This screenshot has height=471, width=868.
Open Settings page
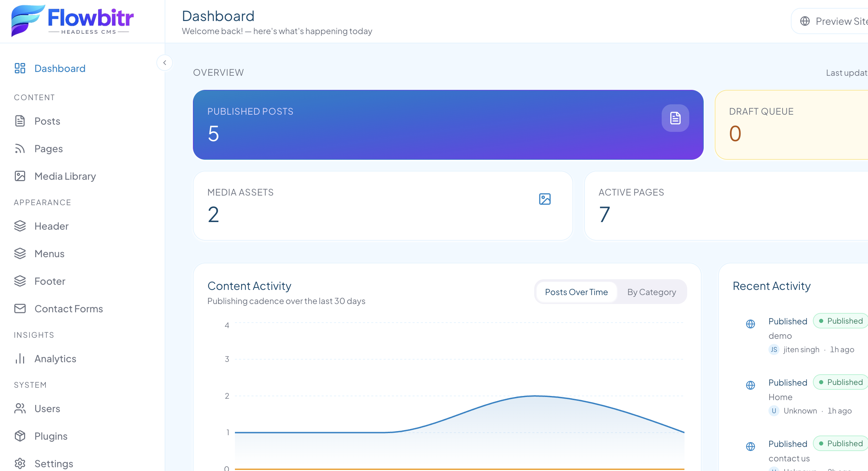(54, 463)
